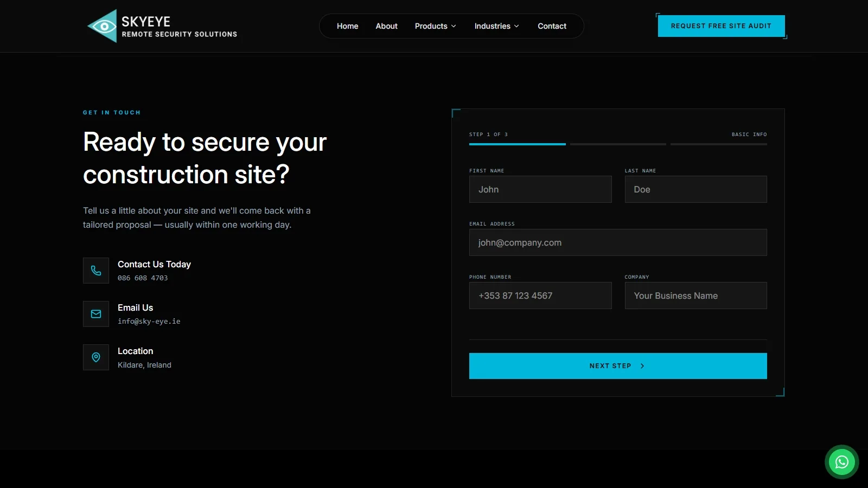This screenshot has width=868, height=488.
Task: Click the SKYEYE Remote Security Solutions wordmark
Action: [x=179, y=26]
